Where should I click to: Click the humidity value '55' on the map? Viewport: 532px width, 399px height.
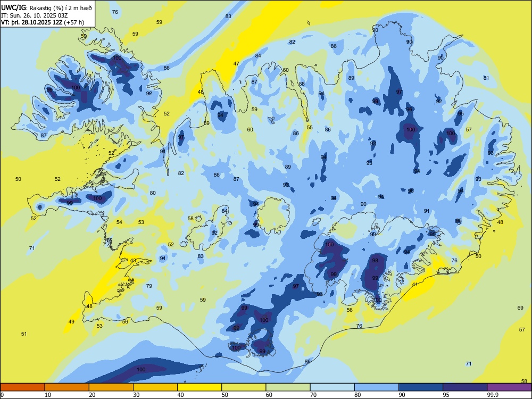310,127
